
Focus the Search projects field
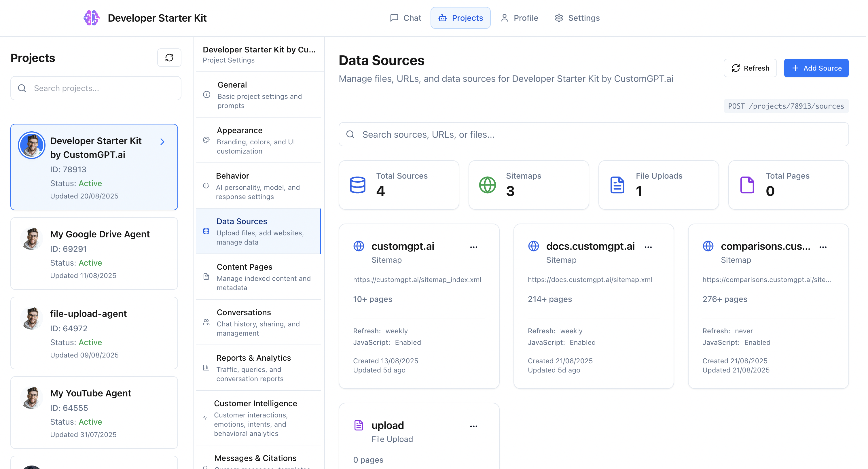[96, 88]
